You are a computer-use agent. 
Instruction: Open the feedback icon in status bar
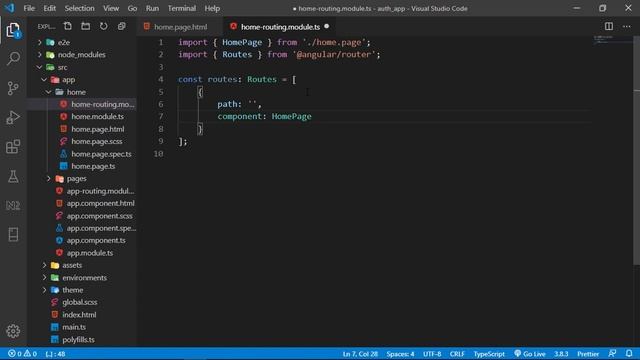(612, 354)
